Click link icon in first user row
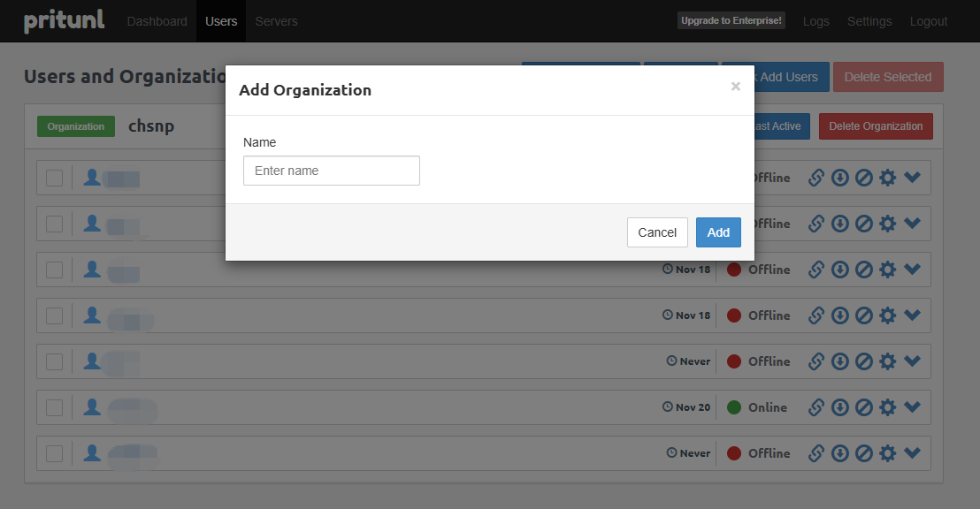The height and width of the screenshot is (509, 980). pos(816,178)
